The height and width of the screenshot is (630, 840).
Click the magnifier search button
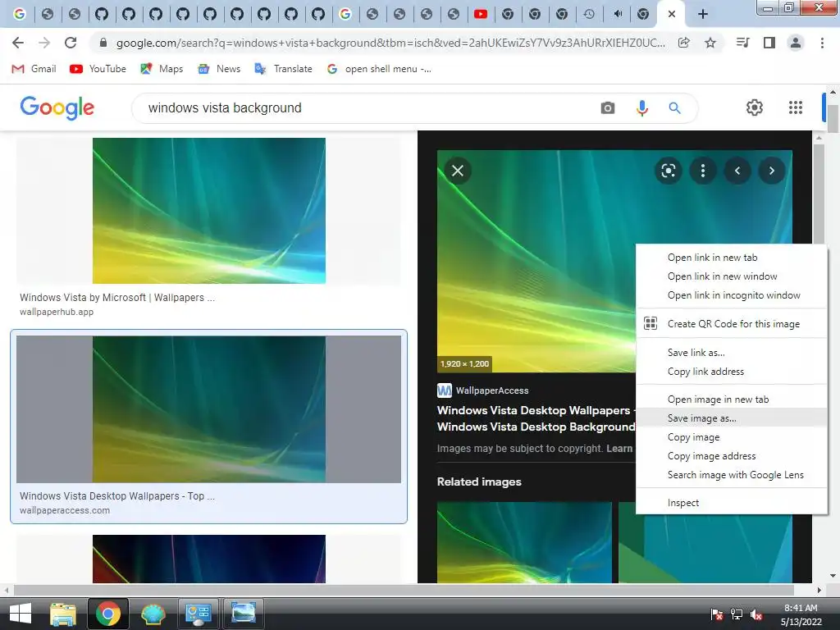pos(674,107)
